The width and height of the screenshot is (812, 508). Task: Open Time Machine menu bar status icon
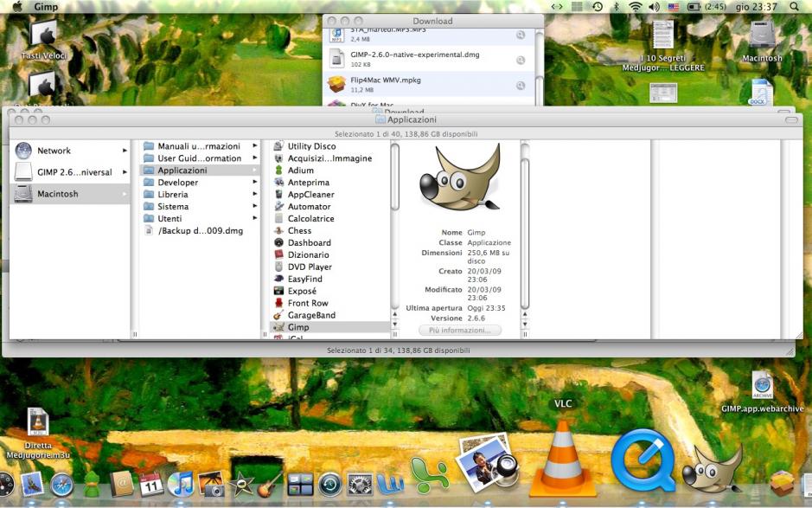click(597, 7)
